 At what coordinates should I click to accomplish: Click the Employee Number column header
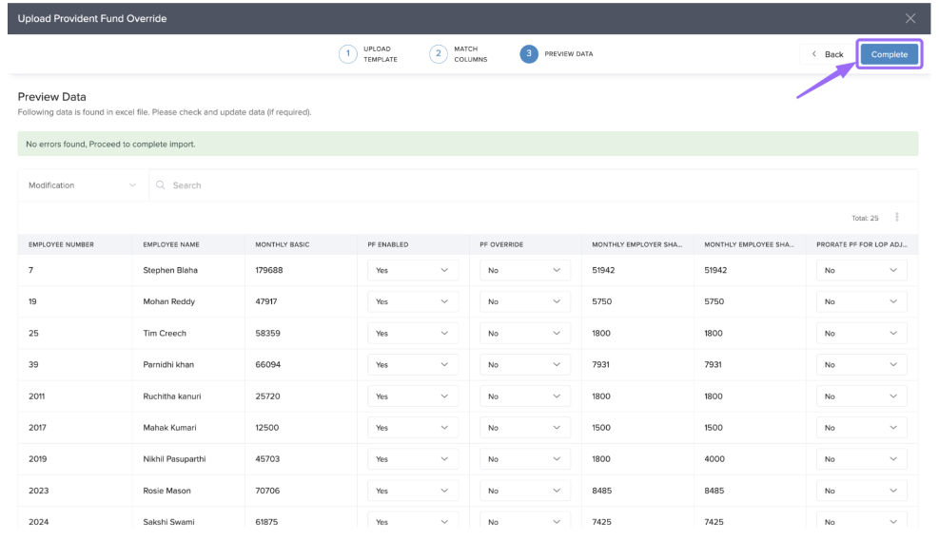(62, 244)
